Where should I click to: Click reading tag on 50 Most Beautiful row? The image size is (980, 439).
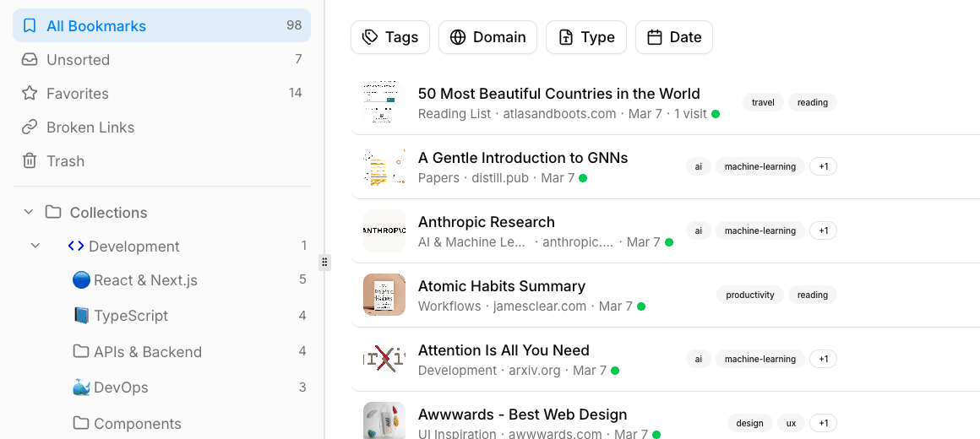pos(813,102)
